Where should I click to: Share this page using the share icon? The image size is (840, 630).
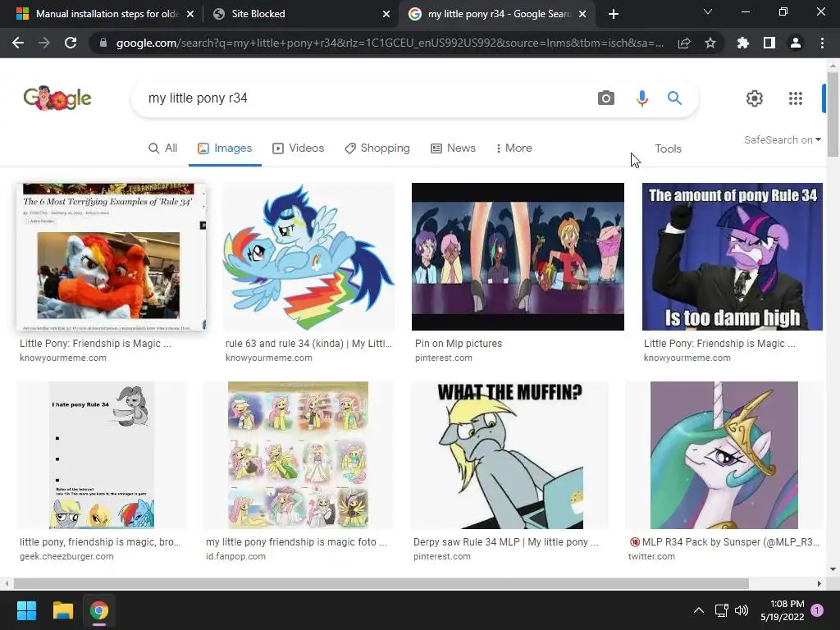pos(684,43)
